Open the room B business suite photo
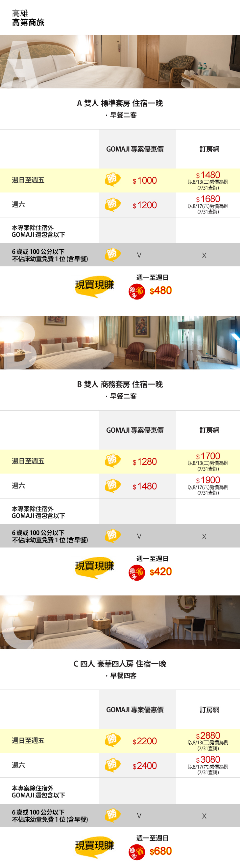The image size is (240, 868). point(120,342)
